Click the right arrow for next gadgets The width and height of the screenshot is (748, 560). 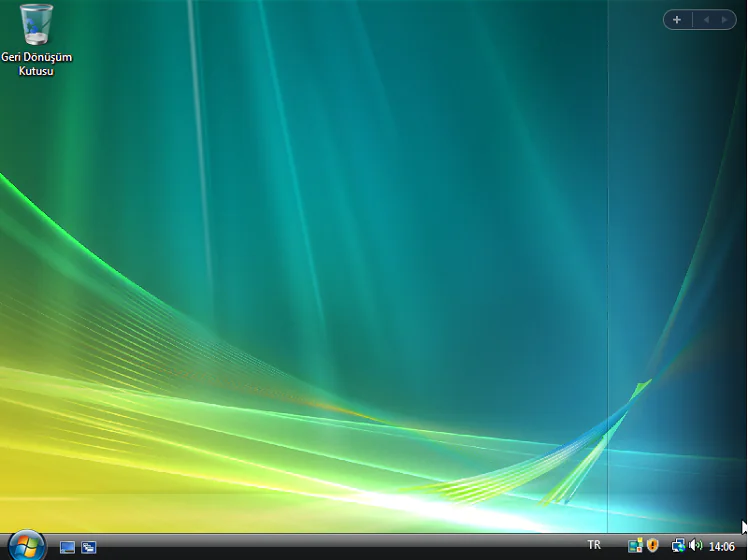click(x=724, y=19)
